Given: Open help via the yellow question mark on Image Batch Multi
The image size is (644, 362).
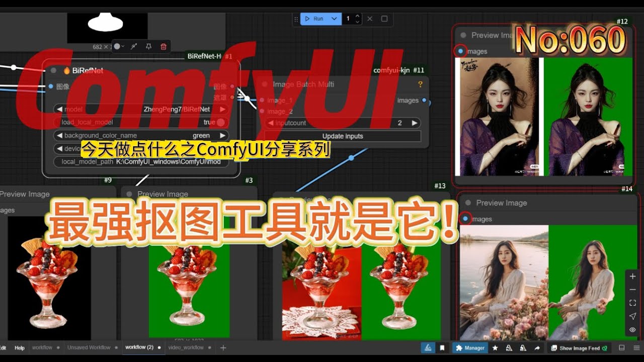Looking at the screenshot, I should 421,84.
